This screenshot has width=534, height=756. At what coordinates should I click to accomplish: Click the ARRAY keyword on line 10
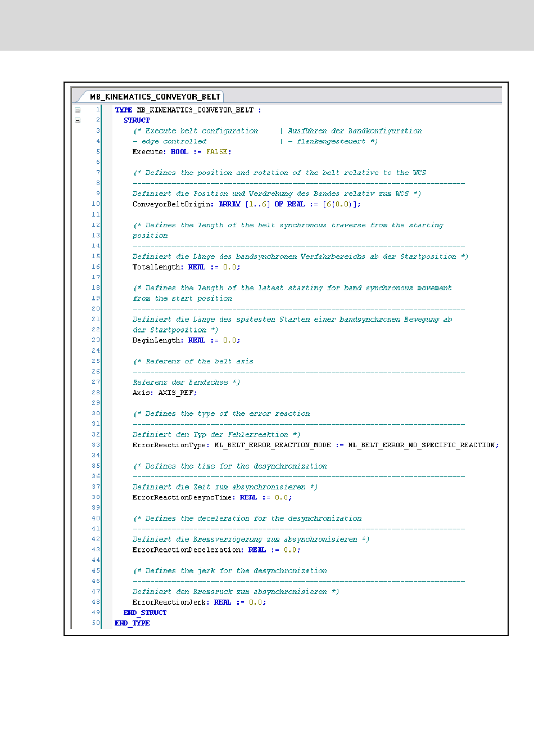[230, 204]
